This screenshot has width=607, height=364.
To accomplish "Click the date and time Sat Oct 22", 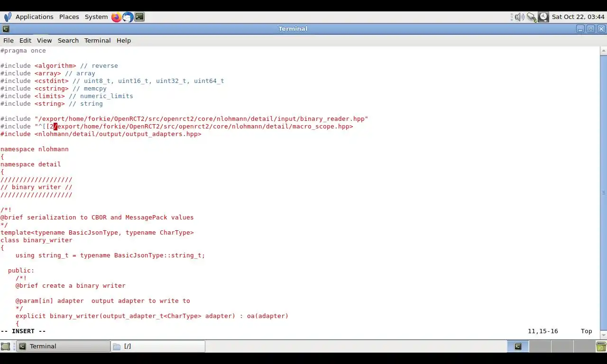I will click(578, 17).
